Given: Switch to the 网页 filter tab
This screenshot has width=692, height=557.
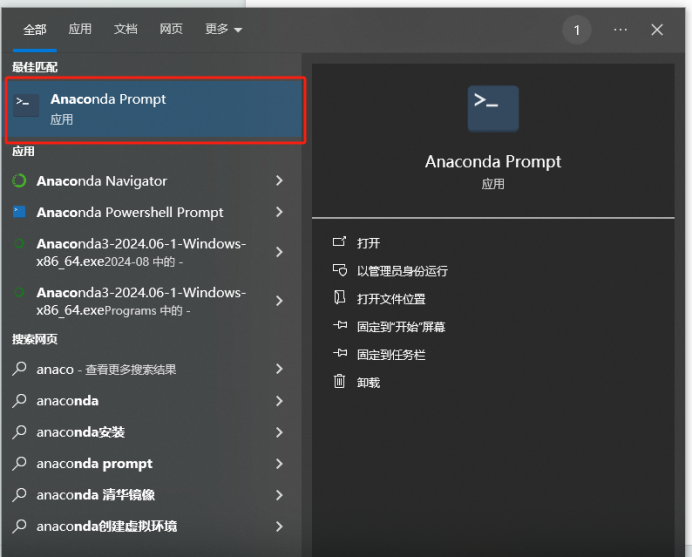Looking at the screenshot, I should 171,29.
